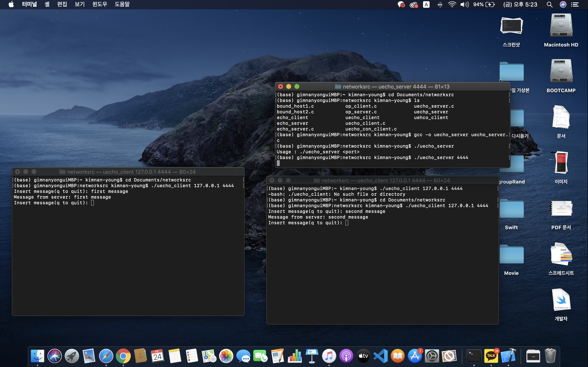The image size is (588, 367).
Task: Open Safari from the dock
Action: [x=106, y=356]
